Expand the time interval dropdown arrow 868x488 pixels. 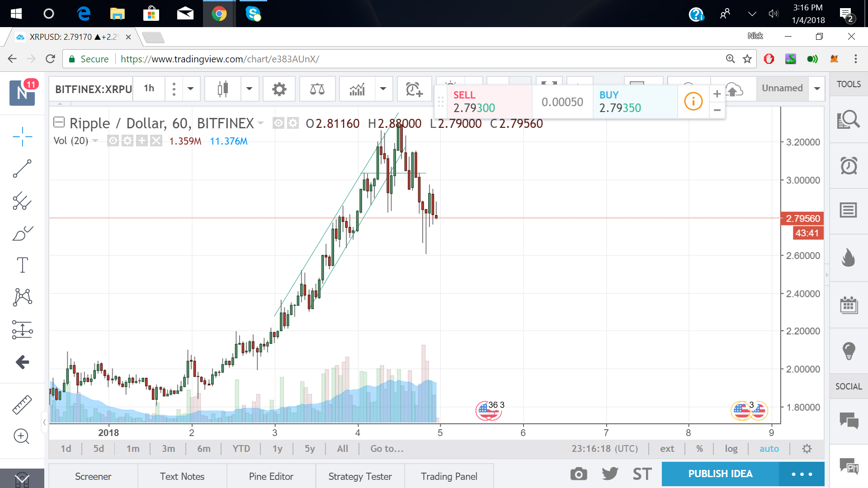[191, 89]
